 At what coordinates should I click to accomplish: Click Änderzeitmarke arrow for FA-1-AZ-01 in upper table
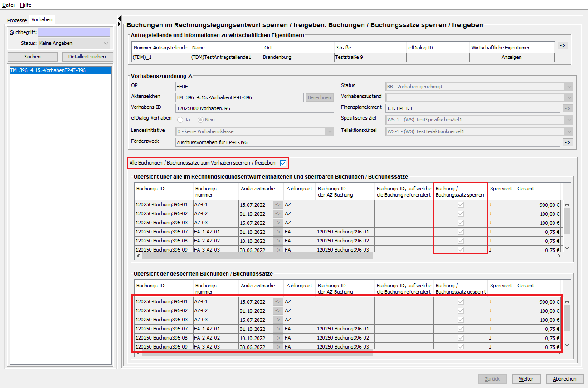pos(277,232)
